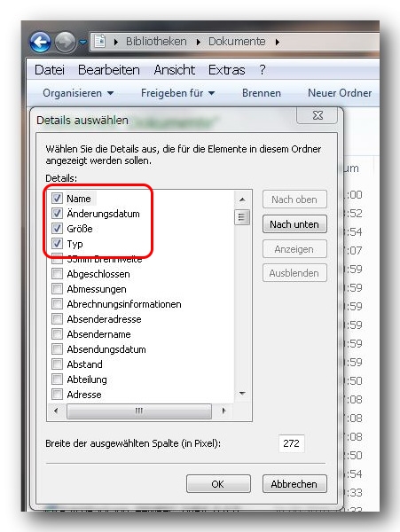This screenshot has height=532, width=400.
Task: Click the document library icon in address bar
Action: pos(99,42)
